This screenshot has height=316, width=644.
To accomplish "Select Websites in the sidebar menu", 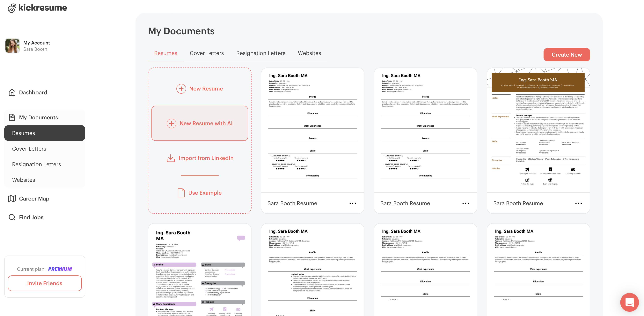I will coord(24,180).
